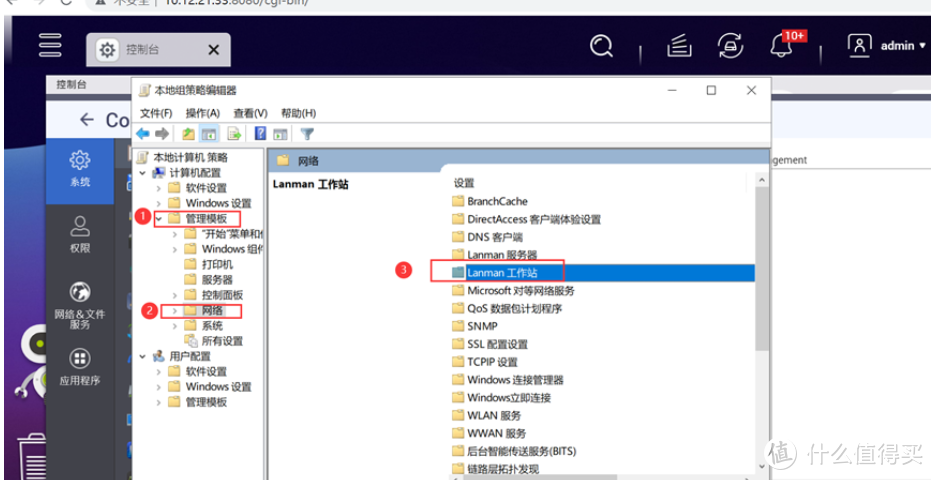Click the settings list vertical scrollbar thumb
The image size is (934, 480).
click(x=761, y=268)
